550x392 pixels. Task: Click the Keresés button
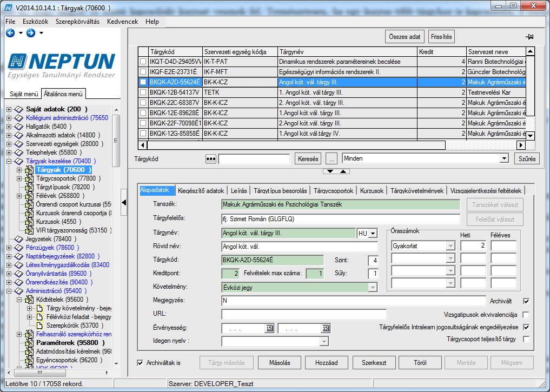[x=308, y=159]
